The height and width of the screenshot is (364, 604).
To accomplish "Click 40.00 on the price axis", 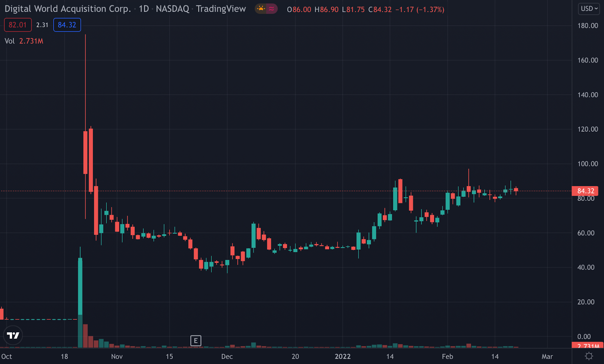I will click(x=586, y=267).
